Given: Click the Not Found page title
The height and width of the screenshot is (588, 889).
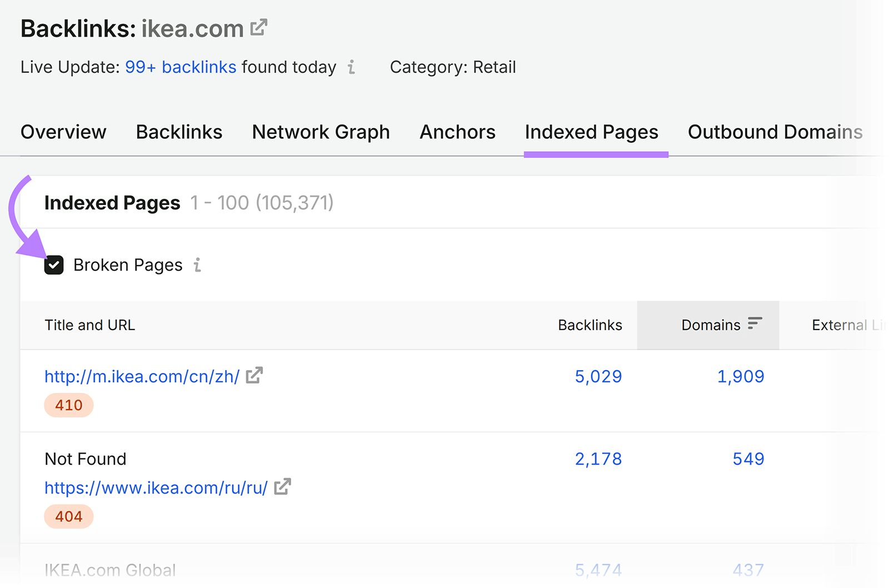Looking at the screenshot, I should [86, 459].
